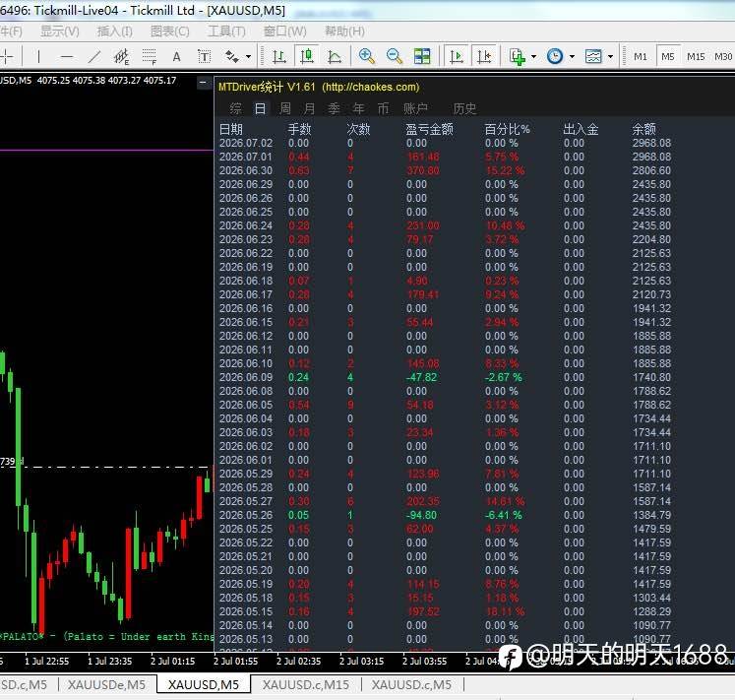Click the 盈亏金额 column header

pyautogui.click(x=429, y=129)
